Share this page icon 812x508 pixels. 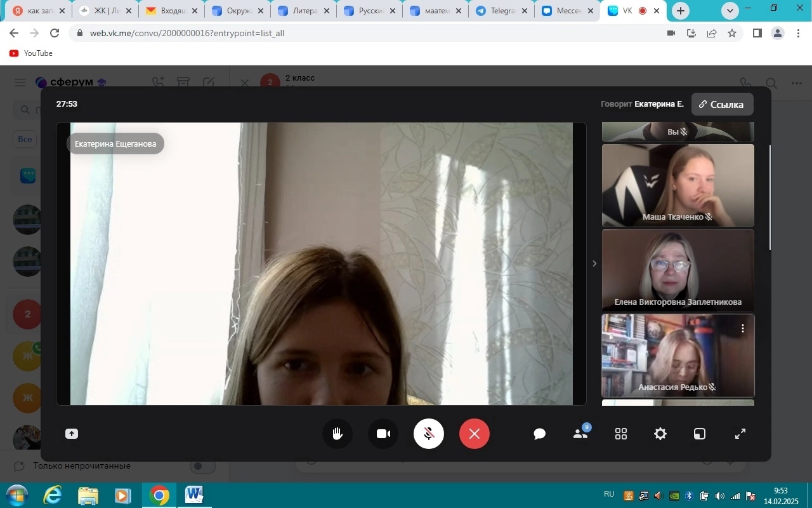coord(712,33)
